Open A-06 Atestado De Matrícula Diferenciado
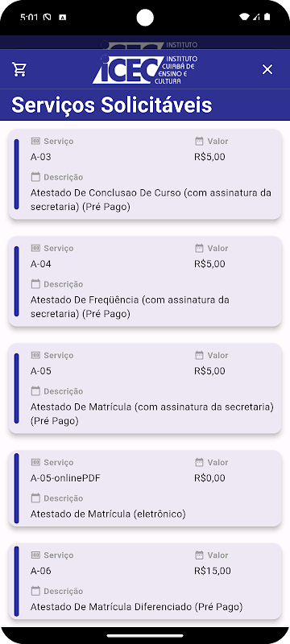The height and width of the screenshot is (644, 290). (x=145, y=581)
